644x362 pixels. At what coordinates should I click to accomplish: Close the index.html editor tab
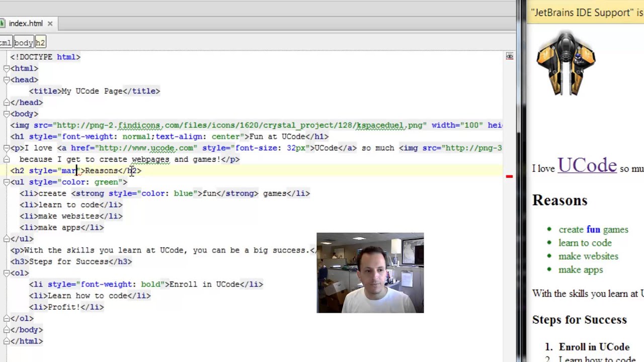pos(50,24)
